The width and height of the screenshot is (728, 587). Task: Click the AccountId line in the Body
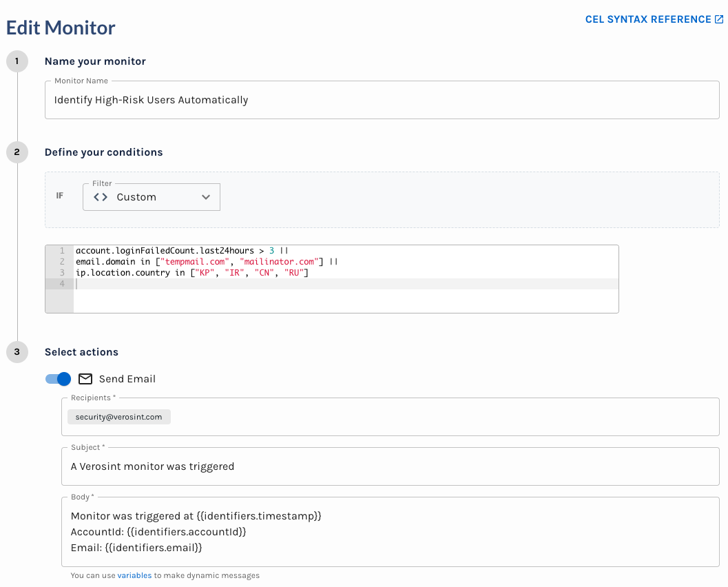[x=158, y=532]
